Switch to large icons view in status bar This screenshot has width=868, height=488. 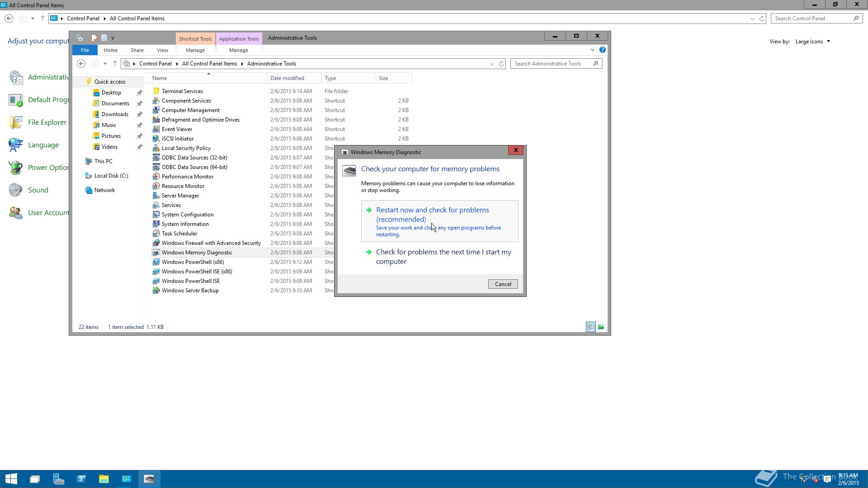[601, 327]
